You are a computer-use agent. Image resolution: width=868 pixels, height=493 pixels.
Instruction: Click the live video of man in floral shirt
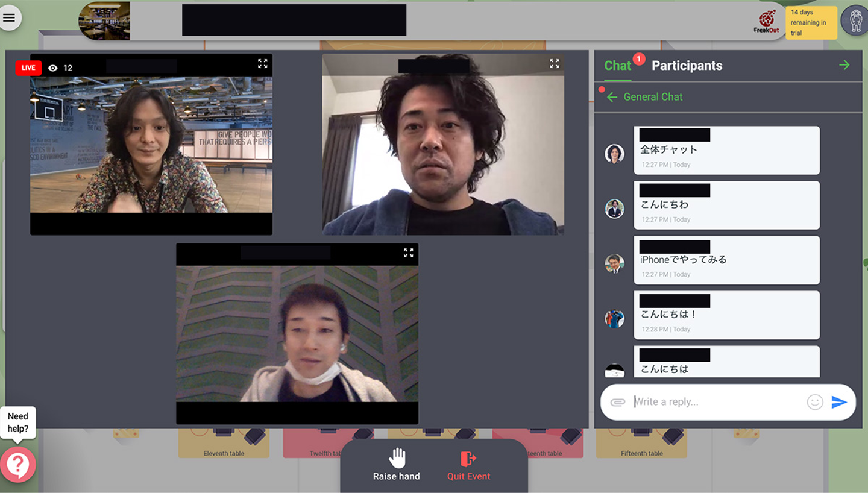coord(151,145)
